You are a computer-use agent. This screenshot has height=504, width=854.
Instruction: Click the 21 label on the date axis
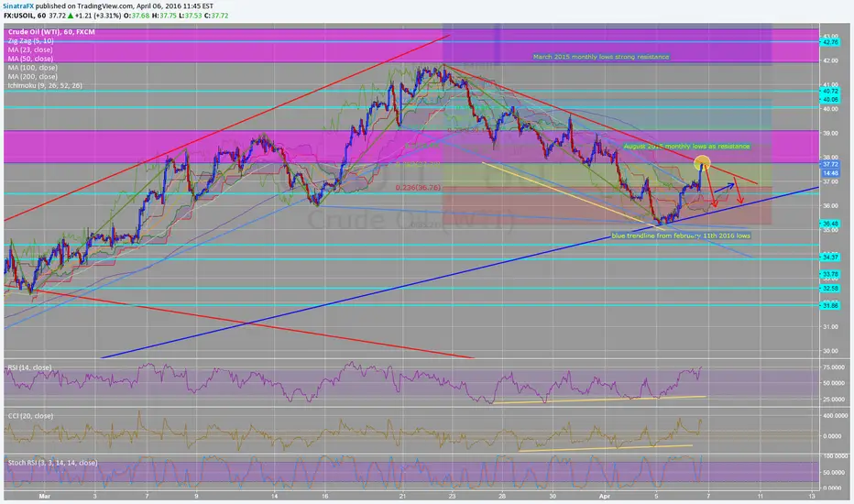tap(402, 497)
